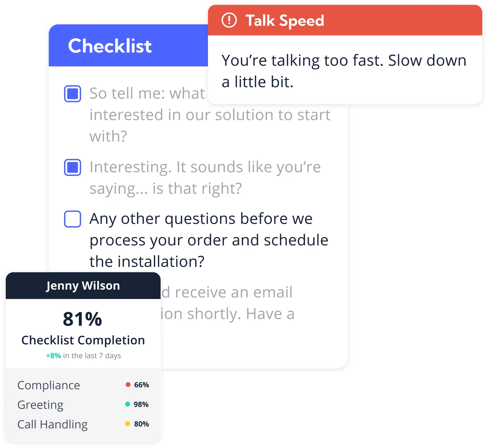Click the faded "receive an email" checklist line
This screenshot has height=448, width=488.
(x=228, y=293)
